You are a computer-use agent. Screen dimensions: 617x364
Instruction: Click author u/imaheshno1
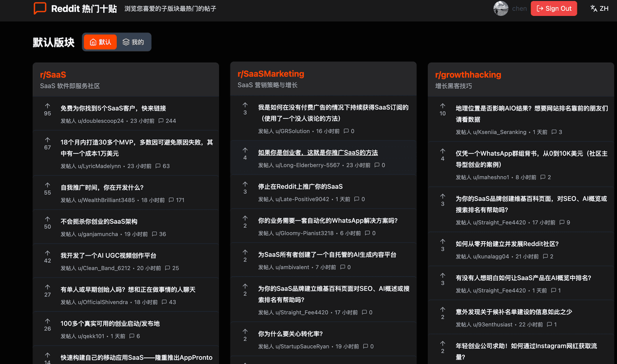point(491,177)
